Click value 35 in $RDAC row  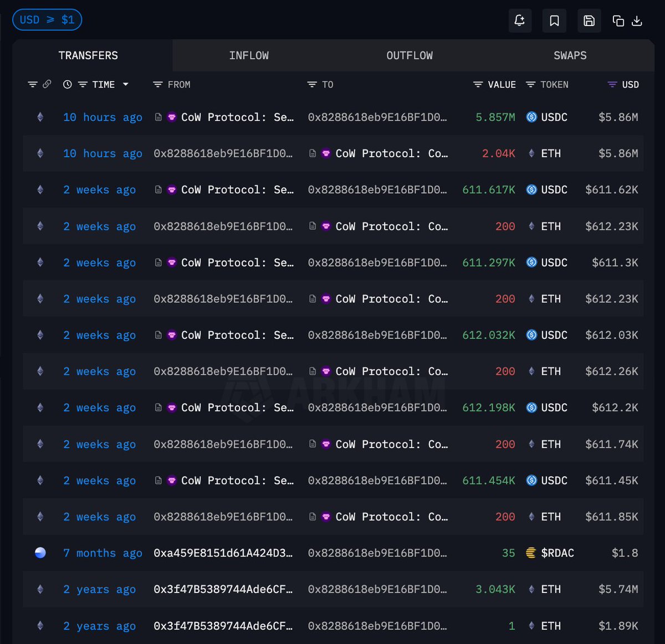click(509, 553)
